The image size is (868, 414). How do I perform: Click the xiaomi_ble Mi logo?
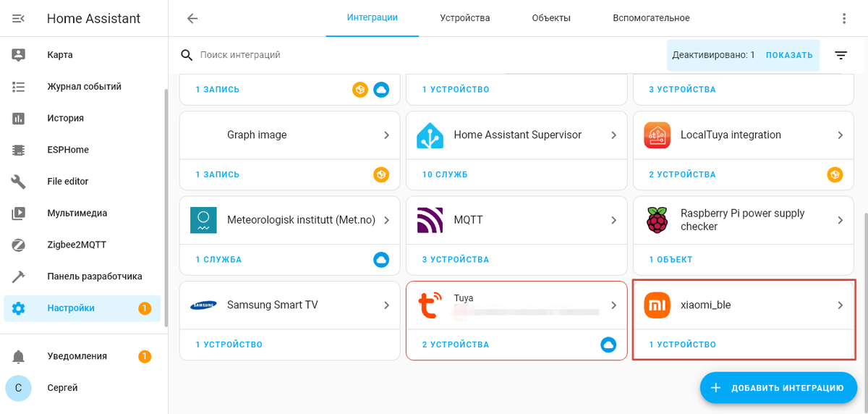pos(658,305)
